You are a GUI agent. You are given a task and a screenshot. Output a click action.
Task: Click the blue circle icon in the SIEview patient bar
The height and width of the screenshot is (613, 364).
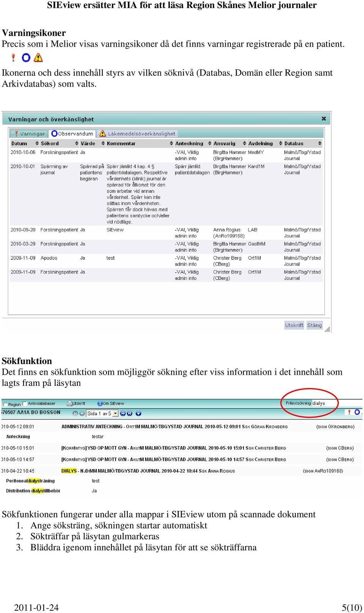tap(357, 412)
